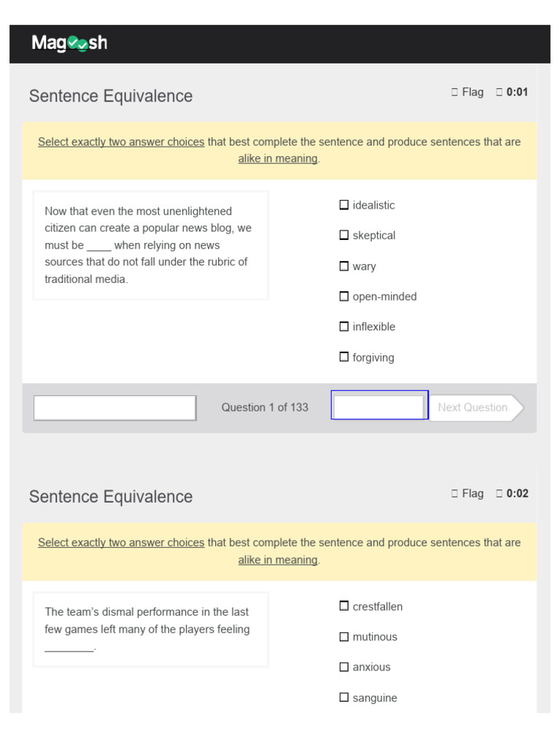Click the Magoosh logo

69,43
